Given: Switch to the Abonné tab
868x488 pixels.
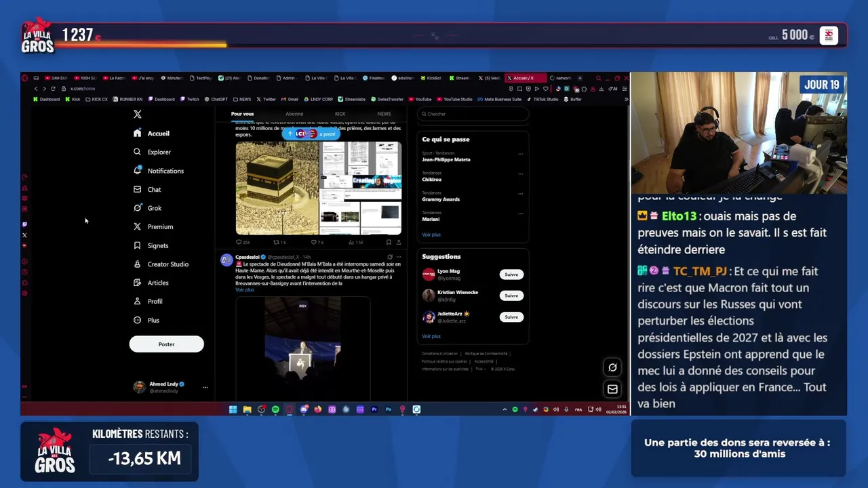Looking at the screenshot, I should tap(294, 114).
